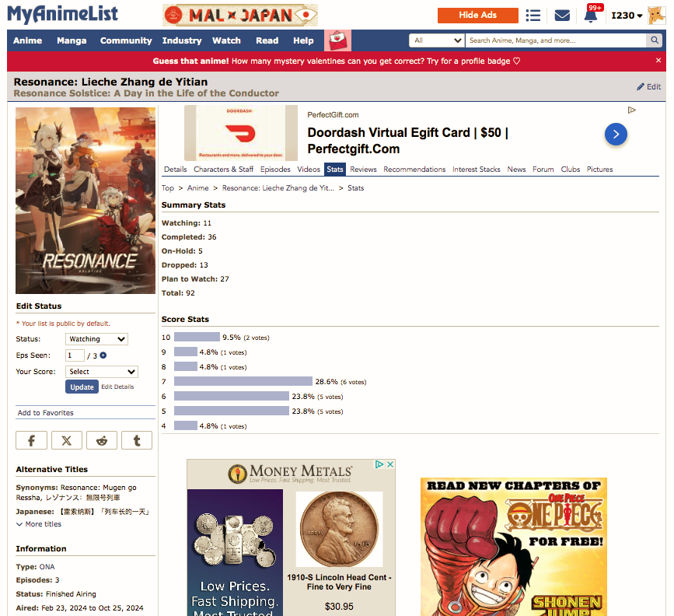Switch to the Clubs tab
This screenshot has height=616, width=674.
(571, 170)
